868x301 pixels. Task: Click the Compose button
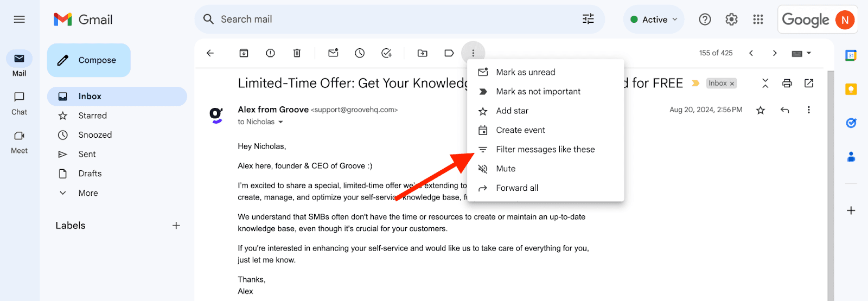[89, 60]
